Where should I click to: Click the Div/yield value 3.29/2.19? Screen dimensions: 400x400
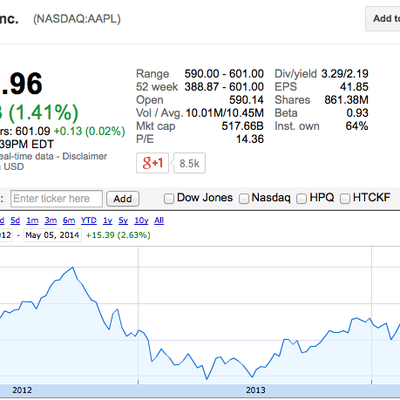[x=345, y=74]
